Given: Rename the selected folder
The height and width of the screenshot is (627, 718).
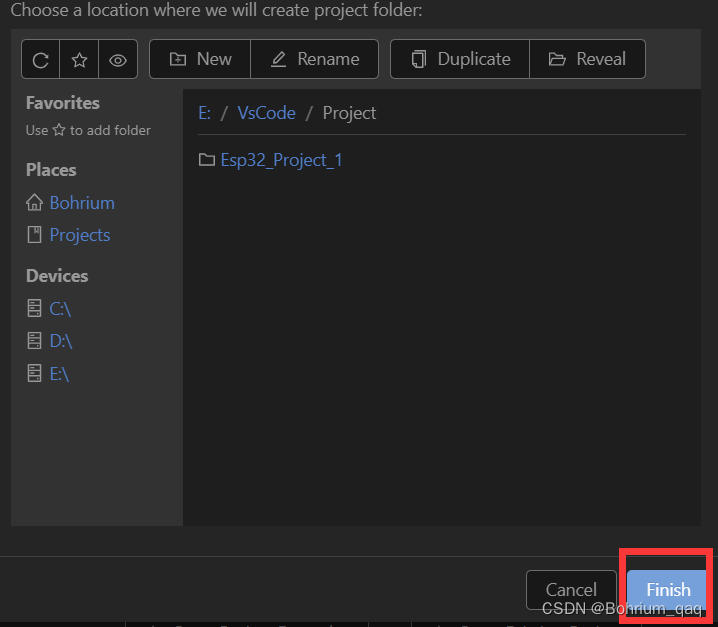Looking at the screenshot, I should [315, 59].
